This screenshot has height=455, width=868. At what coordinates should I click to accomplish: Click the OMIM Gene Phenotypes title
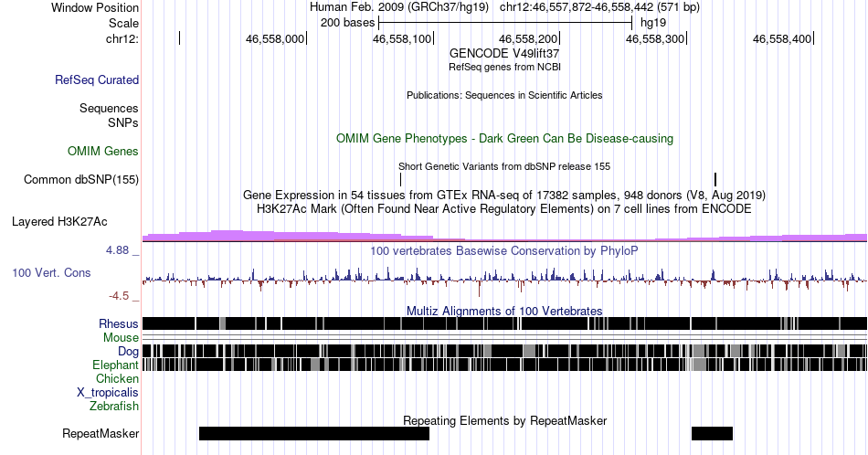(x=504, y=138)
